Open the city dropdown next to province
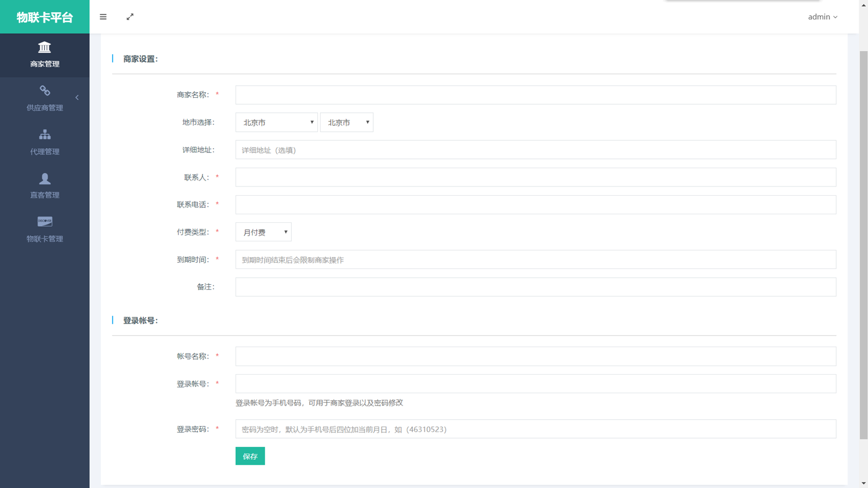Screen dimensions: 868x488 (x=347, y=123)
